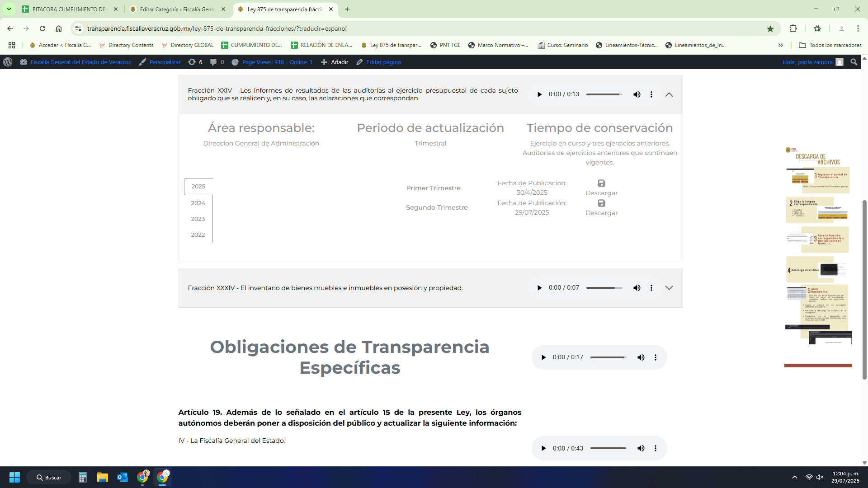Switch to the 2022 year tab
Image resolution: width=868 pixels, height=488 pixels.
pyautogui.click(x=198, y=235)
